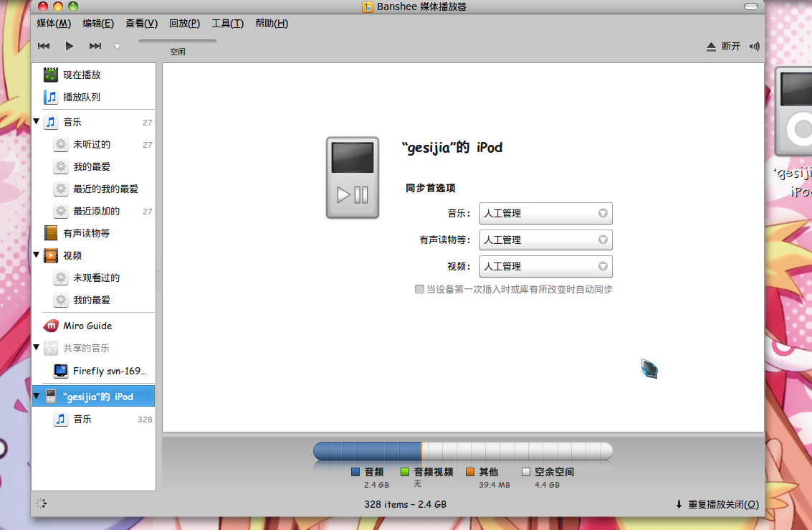This screenshot has height=530, width=812.
Task: Collapse the shared music tree (共享的音乐)
Action: click(x=37, y=347)
